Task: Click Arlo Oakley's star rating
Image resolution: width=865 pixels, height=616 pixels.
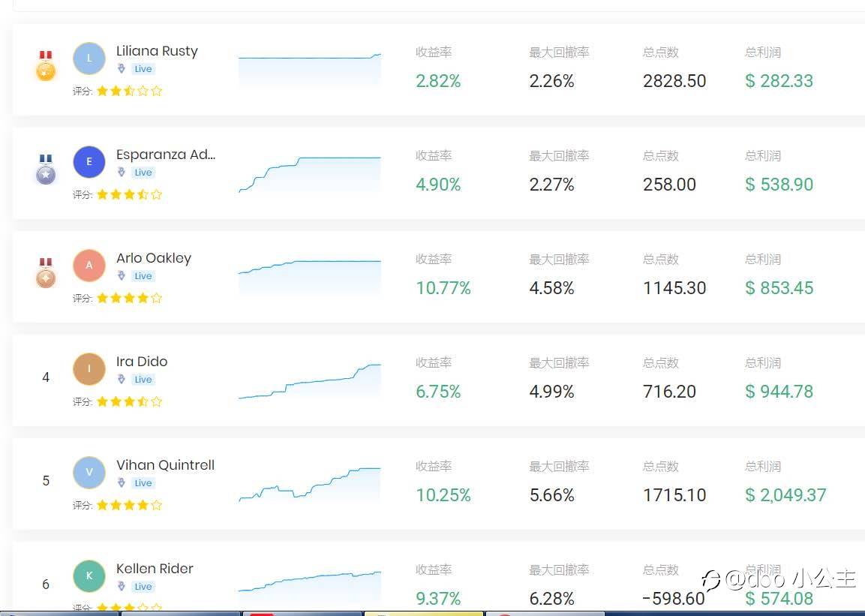Action: [129, 299]
